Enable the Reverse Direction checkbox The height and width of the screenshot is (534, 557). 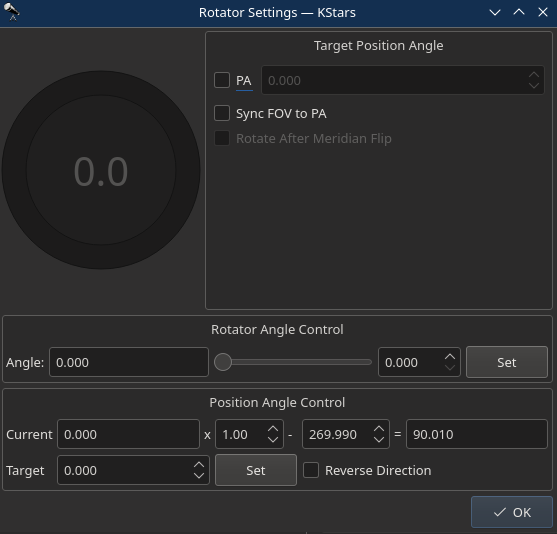pos(311,470)
